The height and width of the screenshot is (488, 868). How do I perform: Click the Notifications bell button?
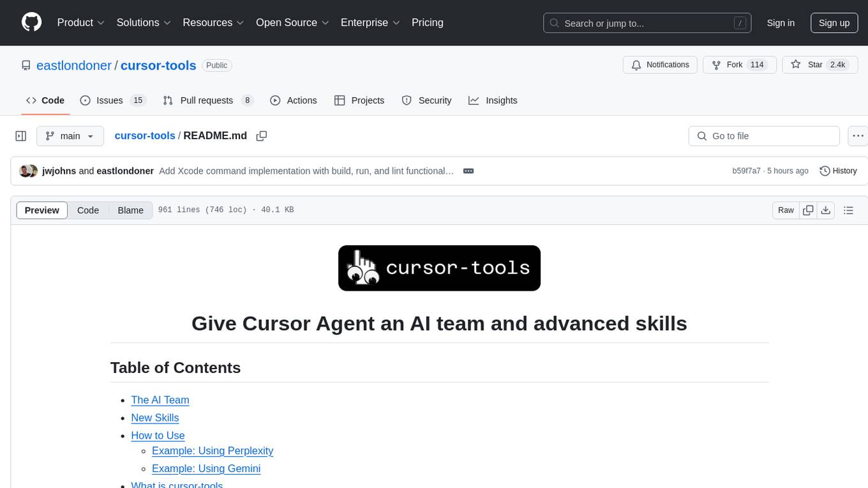tap(660, 65)
